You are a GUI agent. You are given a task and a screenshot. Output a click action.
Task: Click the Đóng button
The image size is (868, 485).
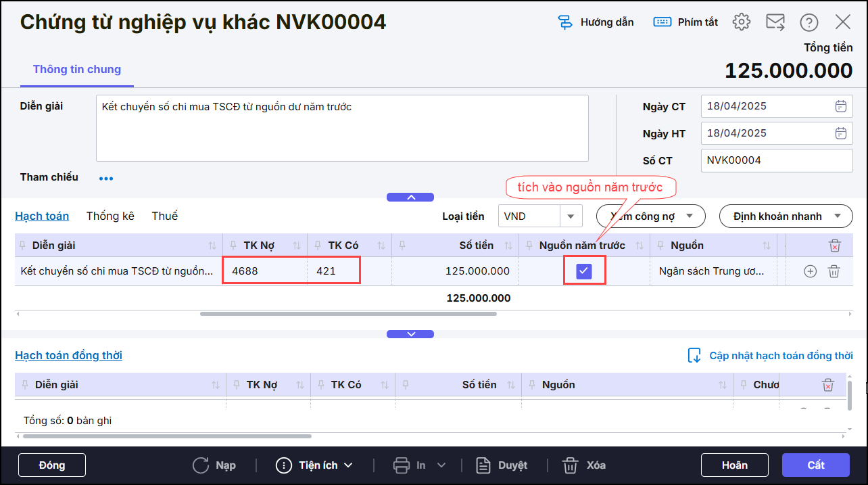click(x=52, y=465)
